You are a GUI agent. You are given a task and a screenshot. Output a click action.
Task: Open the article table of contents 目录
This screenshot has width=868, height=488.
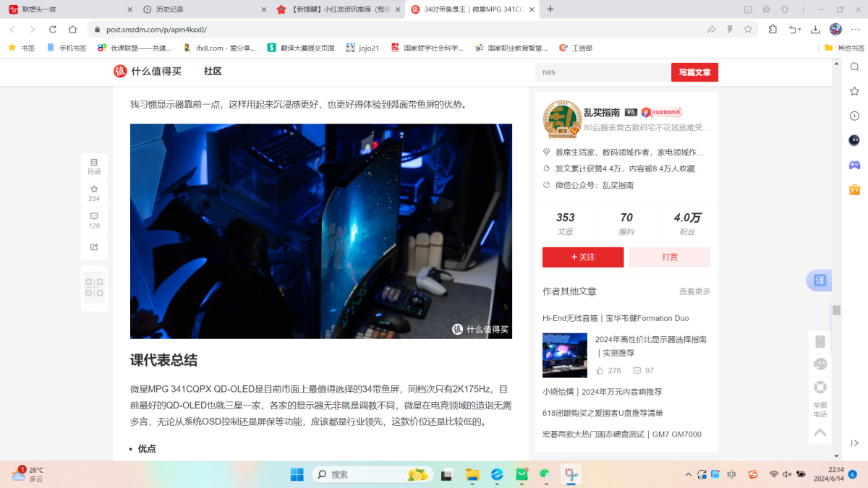(x=94, y=166)
